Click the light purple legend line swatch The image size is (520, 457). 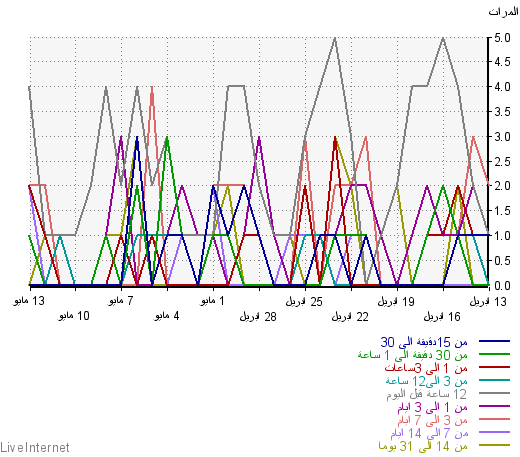(494, 432)
